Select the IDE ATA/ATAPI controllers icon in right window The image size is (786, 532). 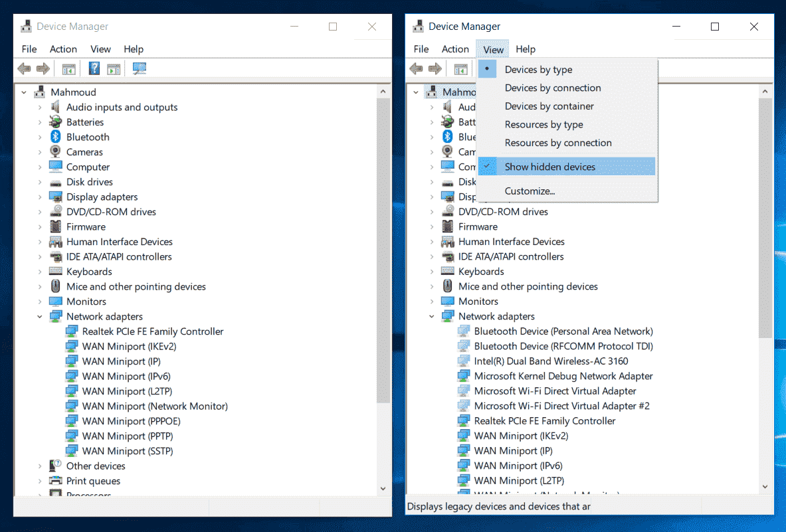pos(448,256)
